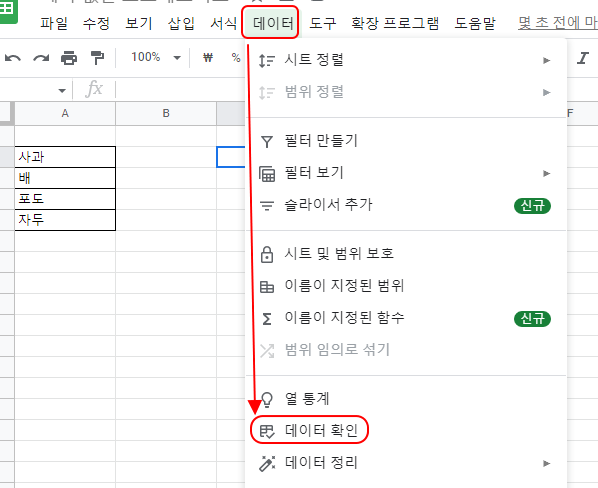Select the Paint format roller icon

(x=98, y=58)
